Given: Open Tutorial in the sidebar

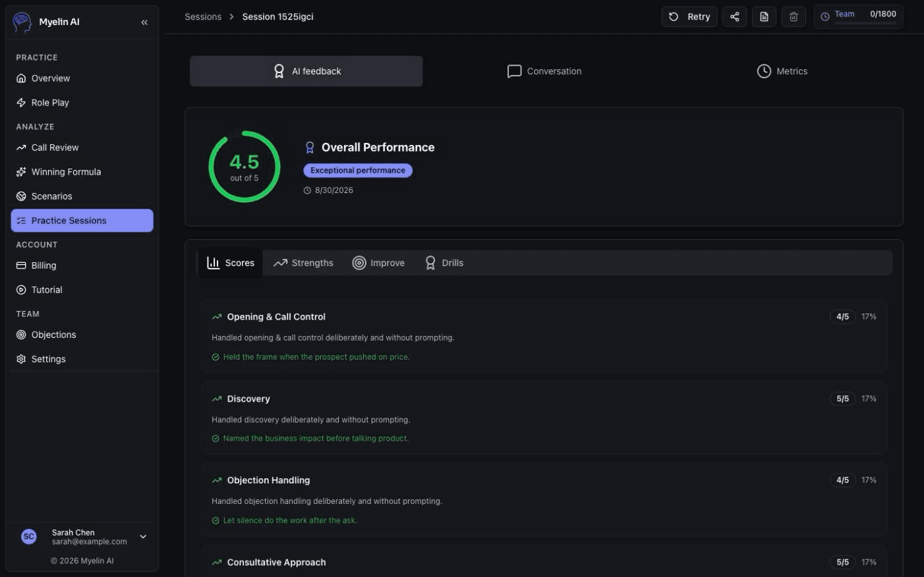Looking at the screenshot, I should (82, 290).
